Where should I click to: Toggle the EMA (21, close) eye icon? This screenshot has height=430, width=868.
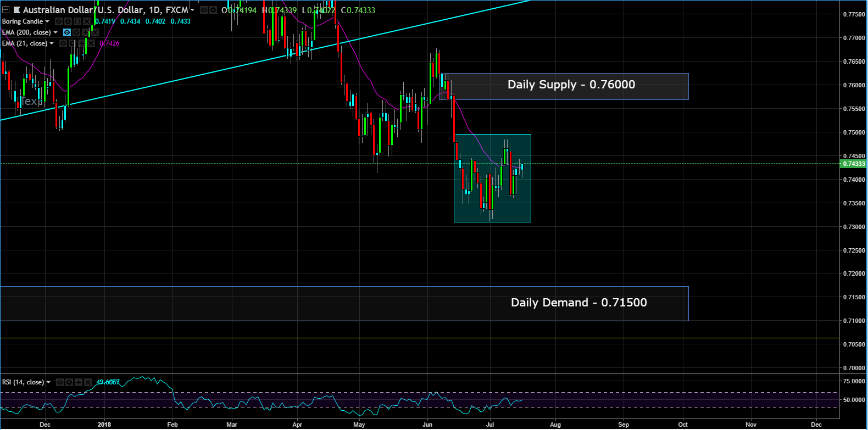click(63, 43)
